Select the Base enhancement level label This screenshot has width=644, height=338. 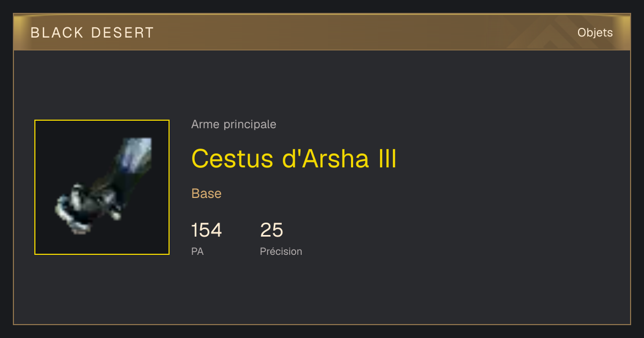[x=207, y=194]
